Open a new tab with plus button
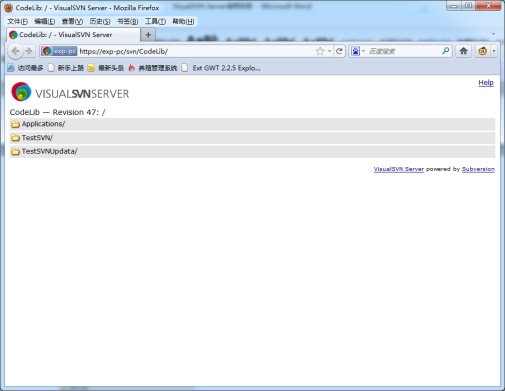The image size is (505, 391). point(148,35)
